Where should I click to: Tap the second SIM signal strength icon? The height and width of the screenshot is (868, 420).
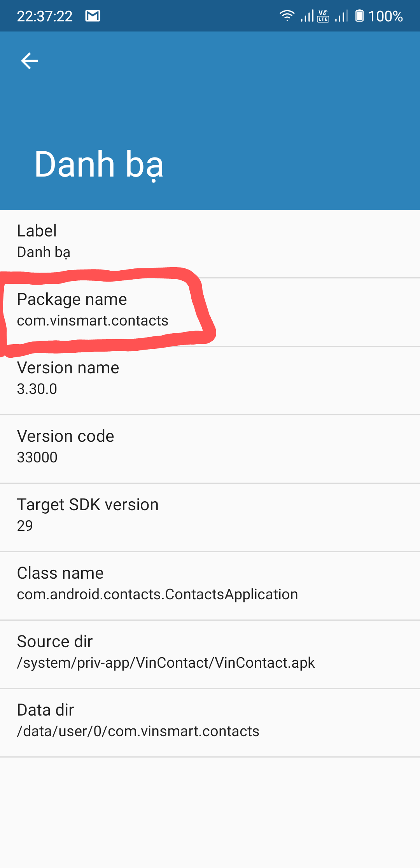click(341, 16)
